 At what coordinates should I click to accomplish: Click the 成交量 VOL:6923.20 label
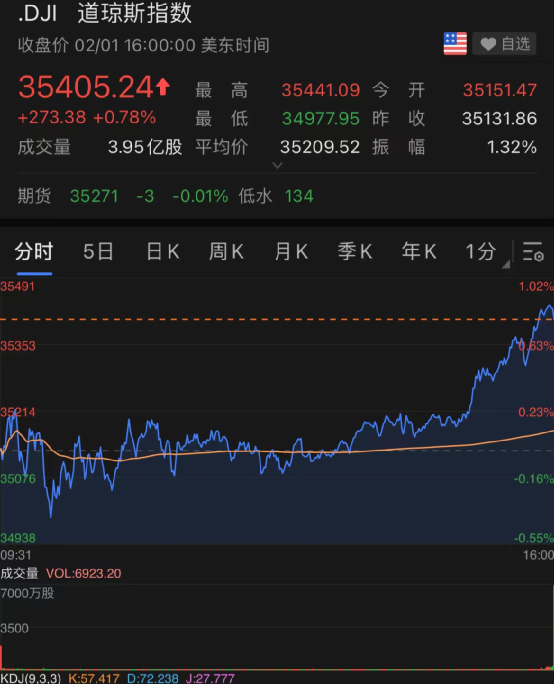(61, 573)
